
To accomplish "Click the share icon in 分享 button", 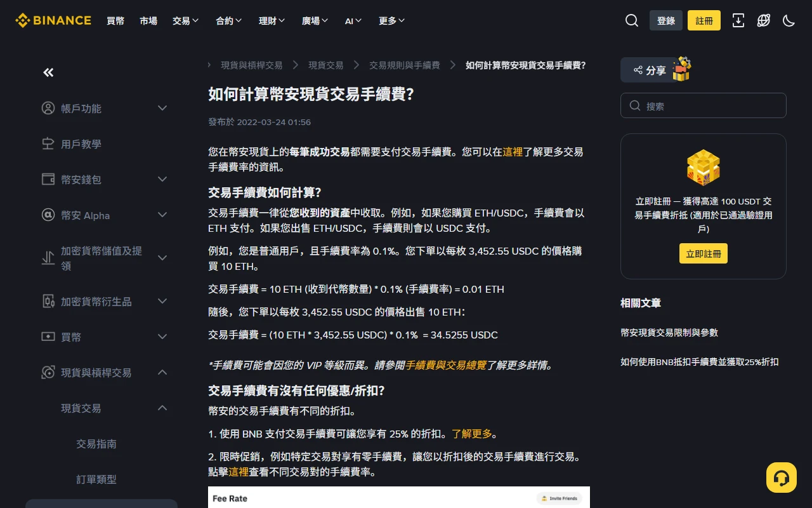I will click(x=638, y=70).
